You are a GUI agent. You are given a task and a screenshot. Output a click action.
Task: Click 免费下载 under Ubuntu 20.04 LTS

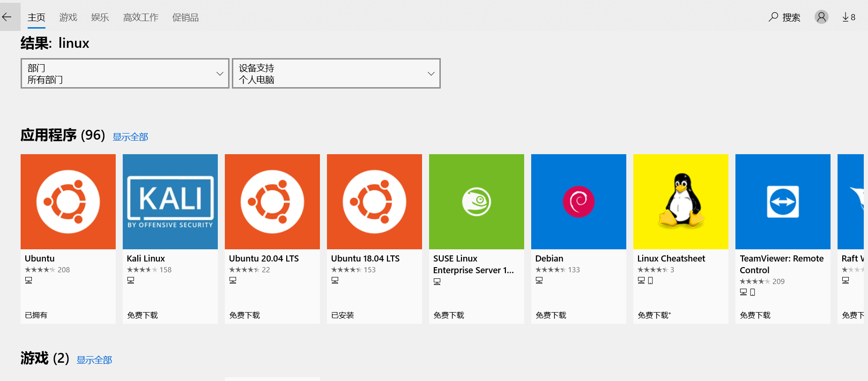245,315
